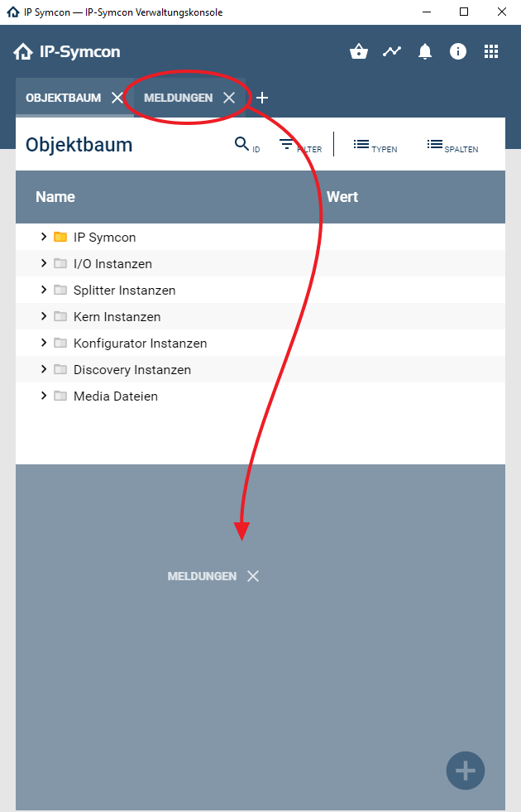
Task: Close the Objektbaum tab
Action: point(117,98)
